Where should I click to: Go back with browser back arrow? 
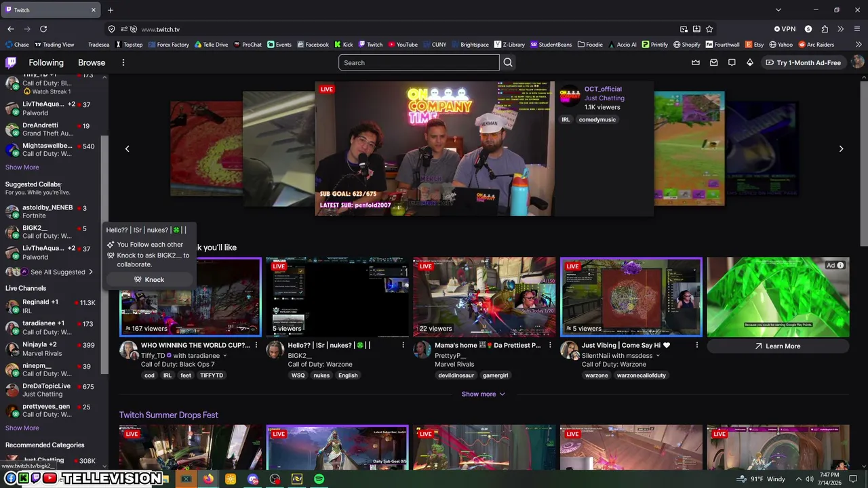(x=11, y=29)
